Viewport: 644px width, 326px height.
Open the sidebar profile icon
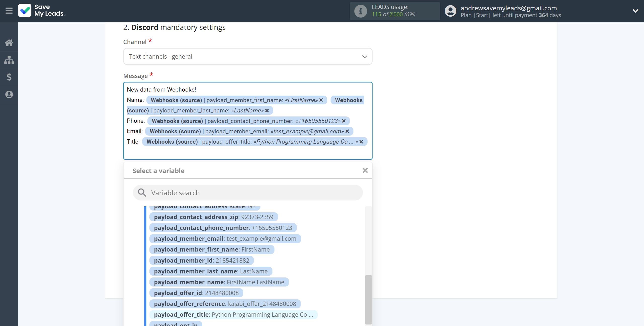9,95
